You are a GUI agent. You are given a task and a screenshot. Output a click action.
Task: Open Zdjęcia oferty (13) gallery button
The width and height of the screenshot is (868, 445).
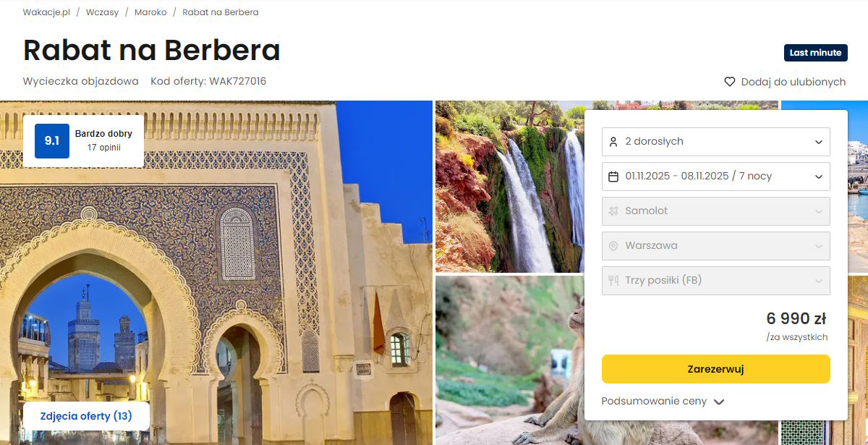tap(86, 416)
